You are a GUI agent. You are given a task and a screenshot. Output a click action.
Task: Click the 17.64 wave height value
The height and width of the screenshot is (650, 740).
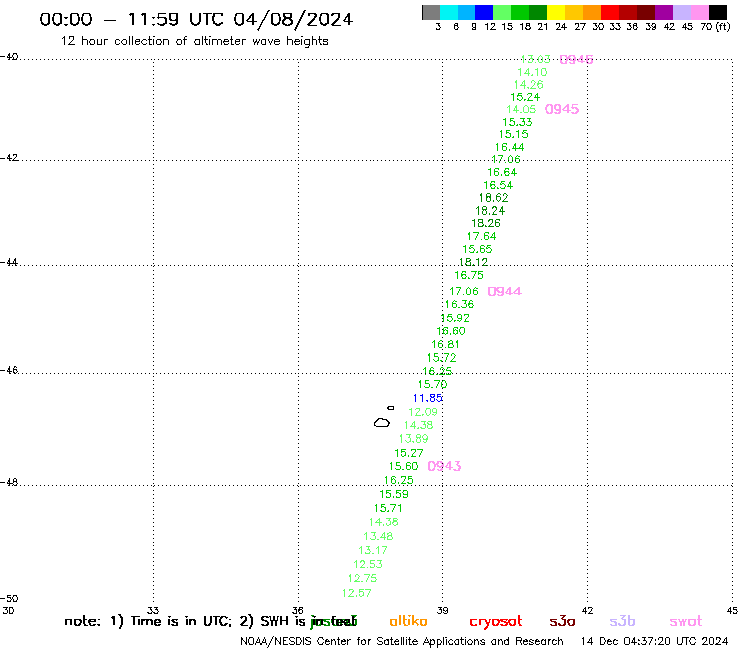coord(481,236)
